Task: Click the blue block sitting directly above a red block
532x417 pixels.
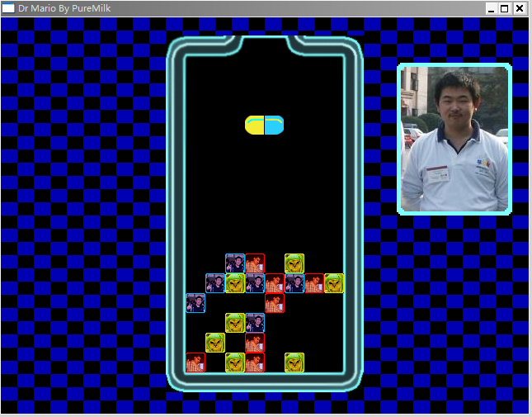Action: point(255,323)
